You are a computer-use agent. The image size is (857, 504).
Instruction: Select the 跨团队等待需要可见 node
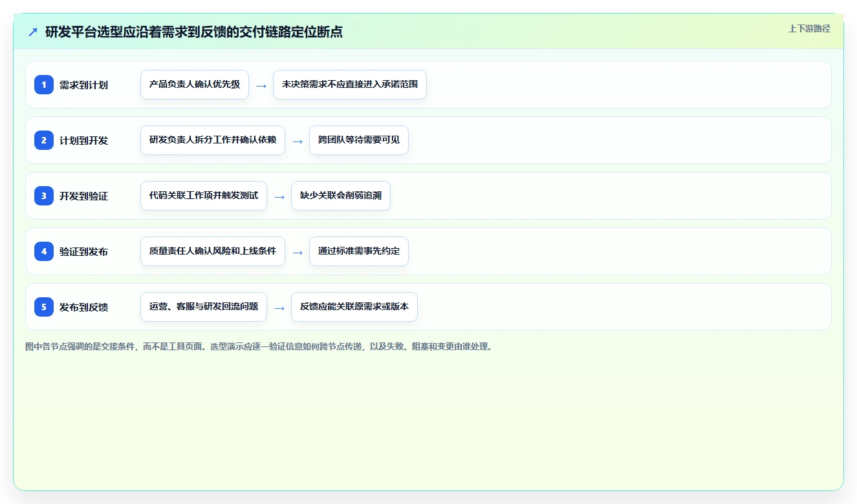coord(359,140)
